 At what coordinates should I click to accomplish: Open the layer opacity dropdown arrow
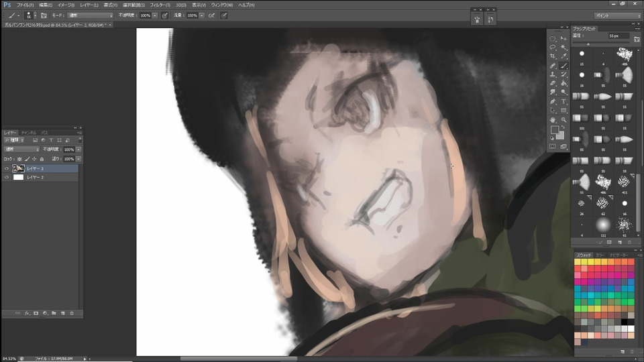(78, 149)
